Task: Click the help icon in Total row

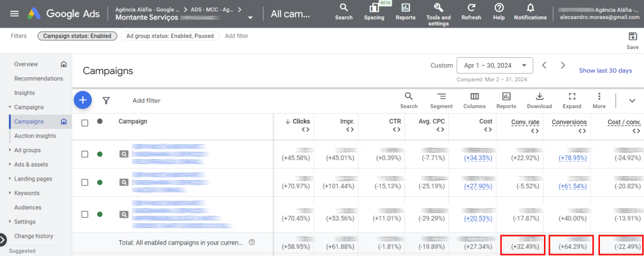Action: [252, 242]
